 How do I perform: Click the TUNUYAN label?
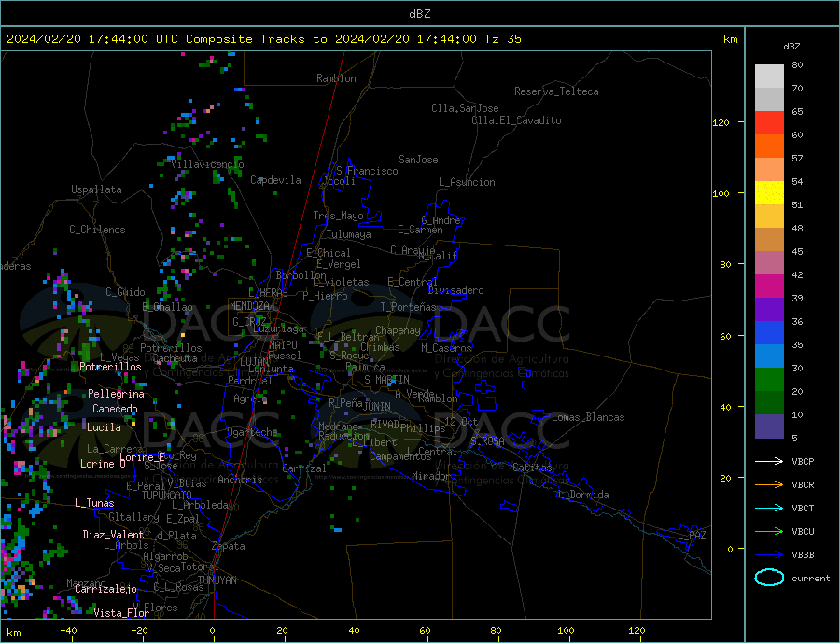[217, 580]
